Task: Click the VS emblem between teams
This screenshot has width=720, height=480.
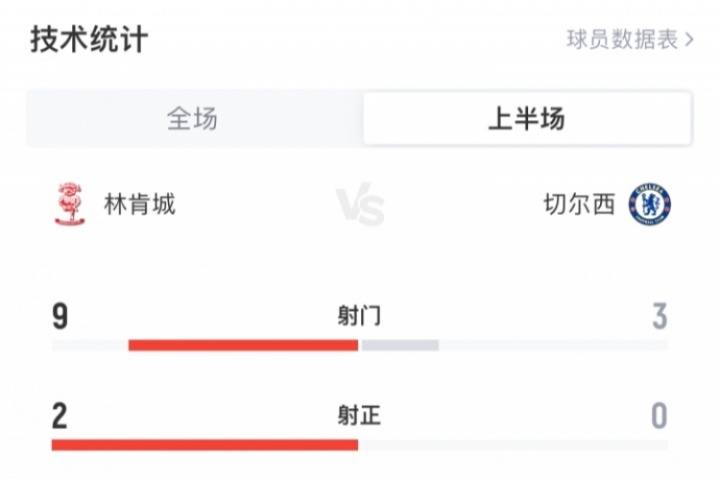Action: click(x=360, y=204)
